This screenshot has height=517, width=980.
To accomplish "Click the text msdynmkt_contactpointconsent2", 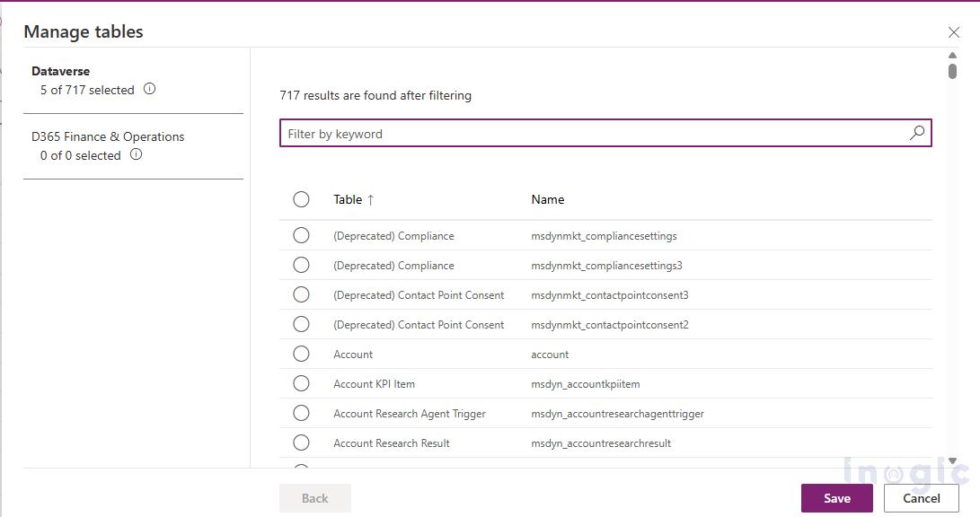I will click(610, 325).
